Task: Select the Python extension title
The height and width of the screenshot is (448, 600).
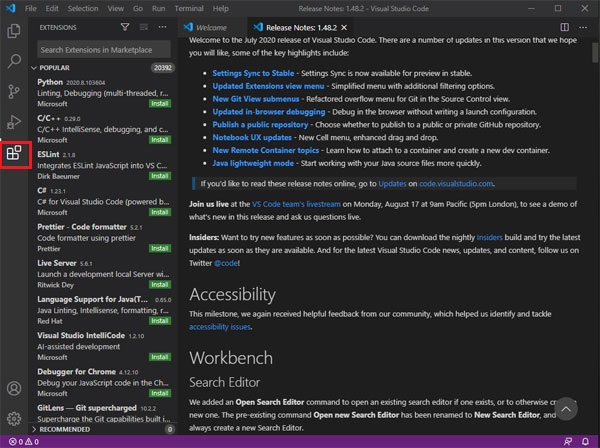Action: click(x=50, y=82)
